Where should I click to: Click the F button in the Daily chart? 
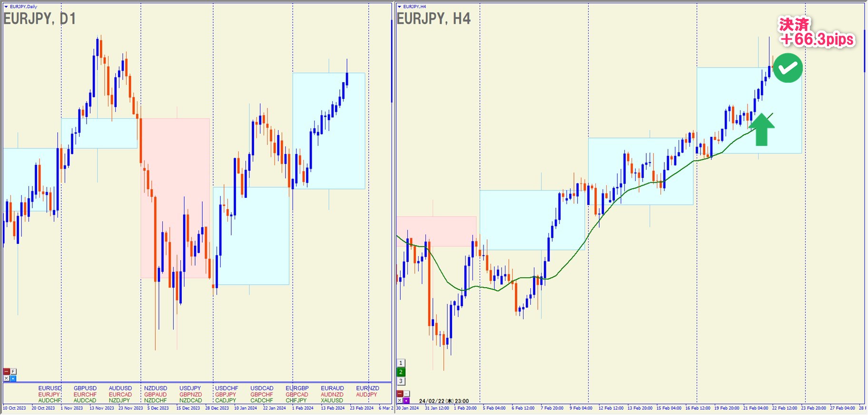tap(13, 371)
